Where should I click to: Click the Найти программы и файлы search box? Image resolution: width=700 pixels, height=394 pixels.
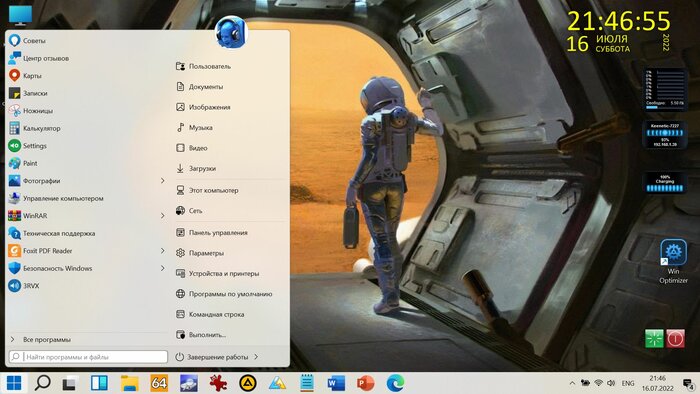88,357
